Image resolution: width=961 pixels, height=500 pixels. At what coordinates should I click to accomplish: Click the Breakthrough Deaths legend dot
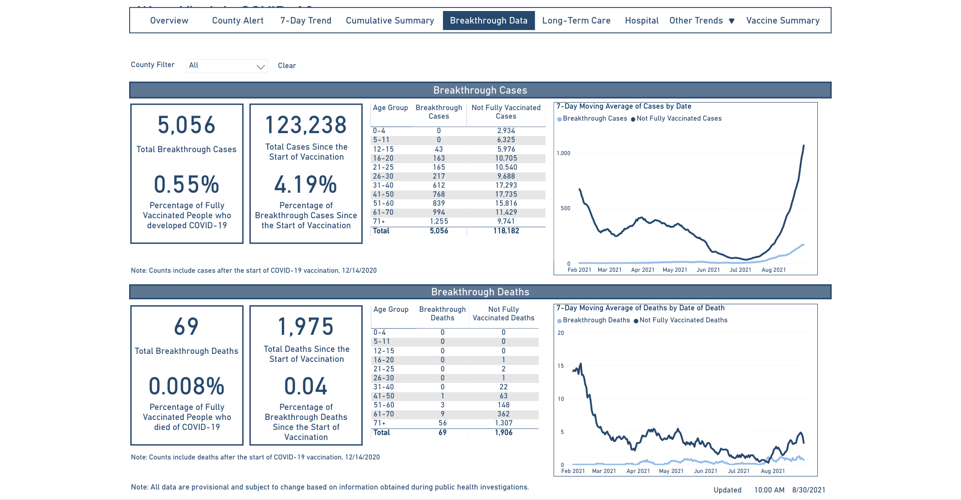click(560, 321)
